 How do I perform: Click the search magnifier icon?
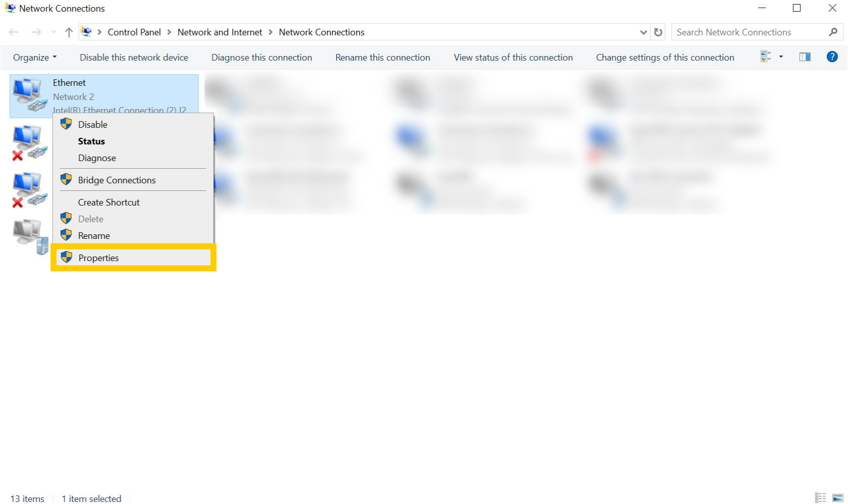click(x=833, y=32)
